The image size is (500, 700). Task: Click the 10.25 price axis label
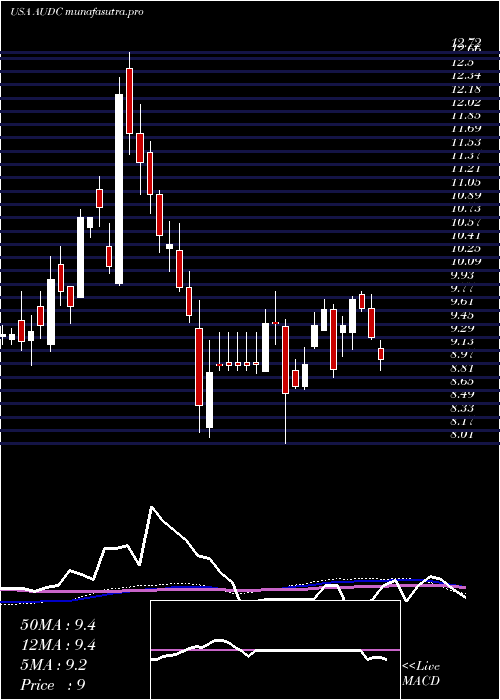pos(466,249)
